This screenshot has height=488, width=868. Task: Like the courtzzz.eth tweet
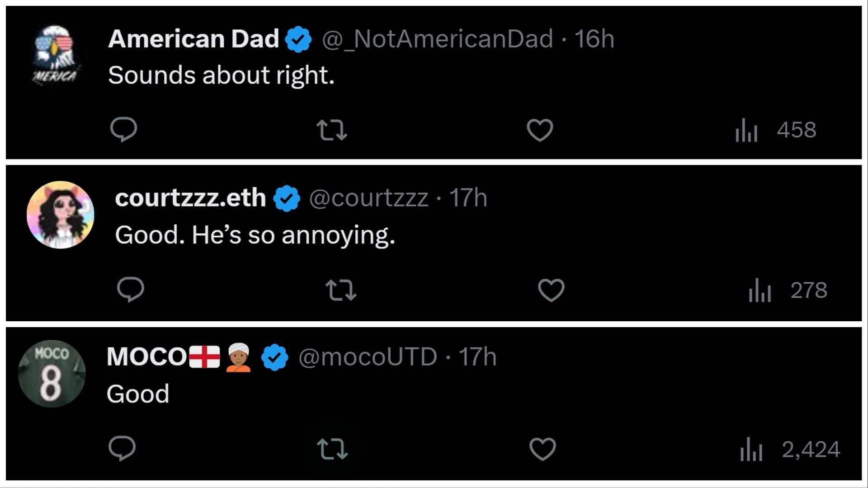551,290
